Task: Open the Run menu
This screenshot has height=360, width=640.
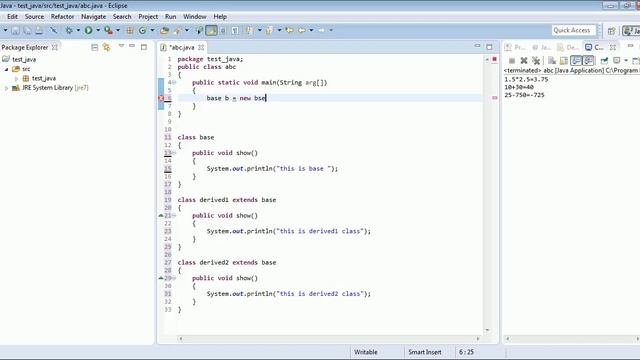Action: click(171, 17)
